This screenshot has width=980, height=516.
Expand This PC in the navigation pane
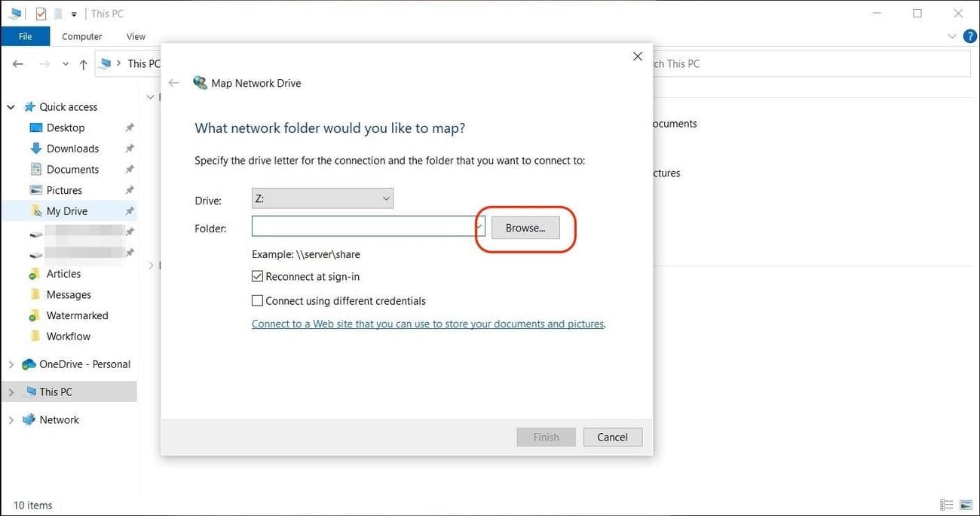tap(11, 392)
